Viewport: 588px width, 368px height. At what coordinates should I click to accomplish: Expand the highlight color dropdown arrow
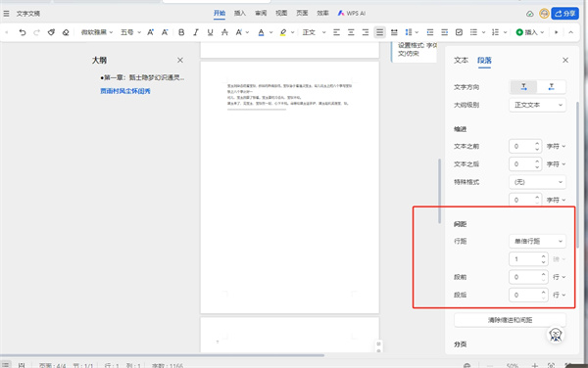292,32
